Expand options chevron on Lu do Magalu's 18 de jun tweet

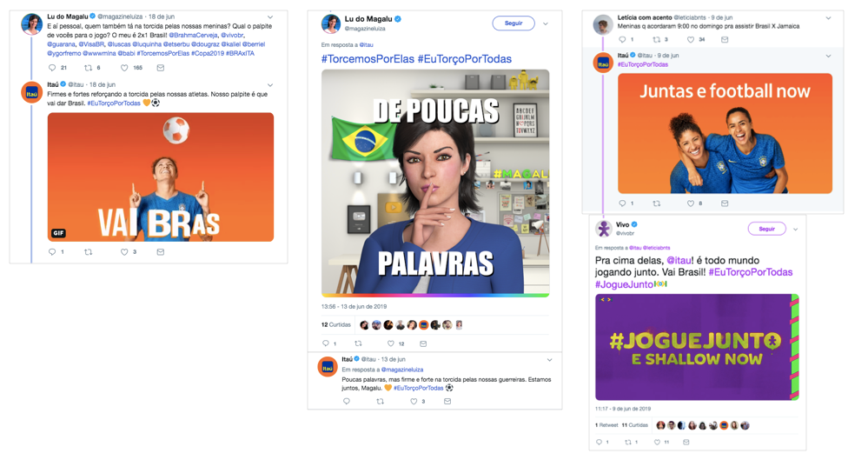(x=270, y=17)
